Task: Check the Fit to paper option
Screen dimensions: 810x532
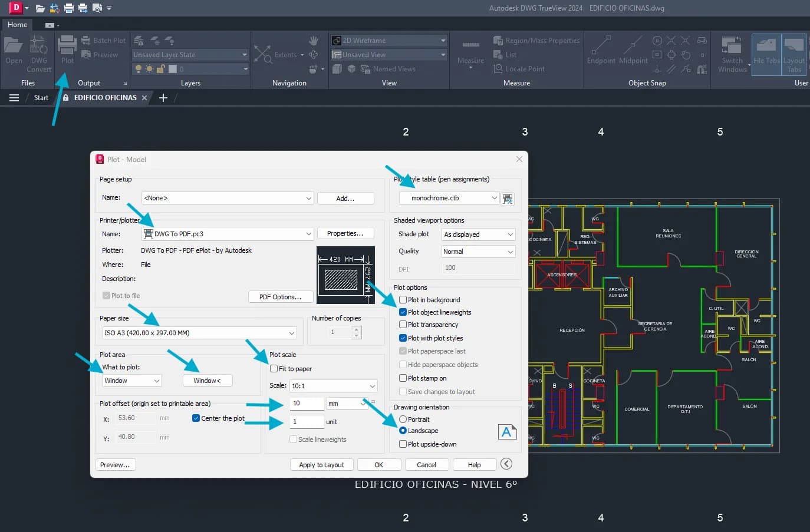Action: [274, 369]
